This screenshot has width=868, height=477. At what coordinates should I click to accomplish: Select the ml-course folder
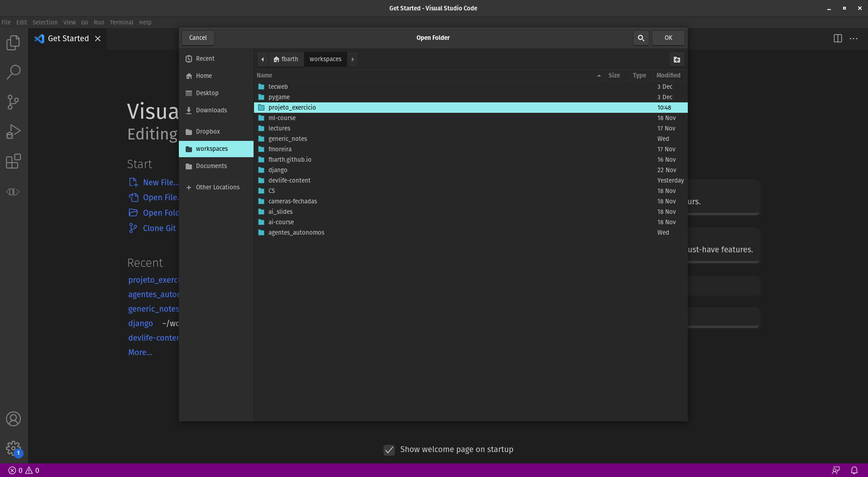(471, 118)
